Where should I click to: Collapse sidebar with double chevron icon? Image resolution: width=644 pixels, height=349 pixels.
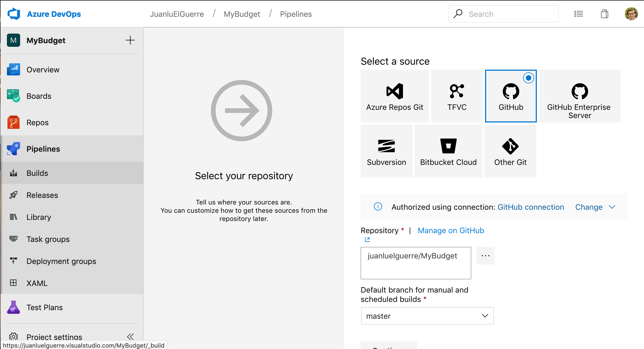point(130,336)
